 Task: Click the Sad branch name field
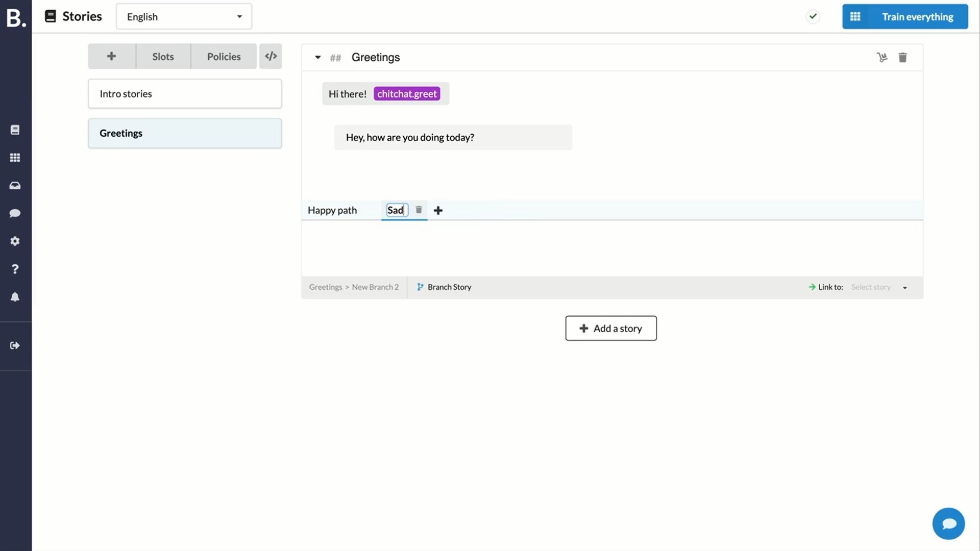pyautogui.click(x=396, y=210)
